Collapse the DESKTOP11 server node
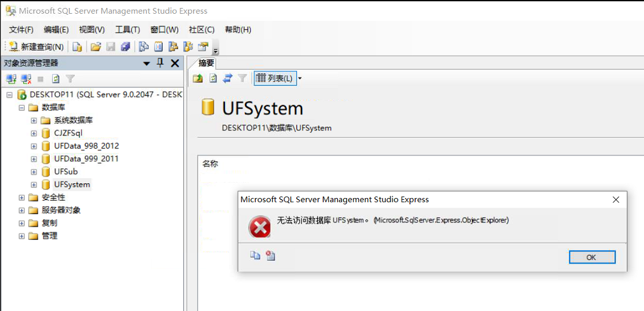 coord(10,95)
